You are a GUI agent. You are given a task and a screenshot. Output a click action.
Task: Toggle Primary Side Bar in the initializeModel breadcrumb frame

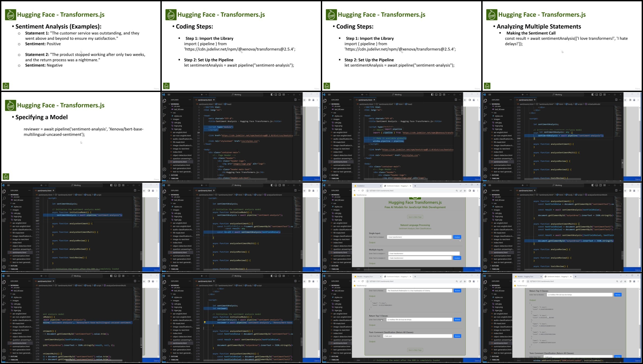(593, 95)
